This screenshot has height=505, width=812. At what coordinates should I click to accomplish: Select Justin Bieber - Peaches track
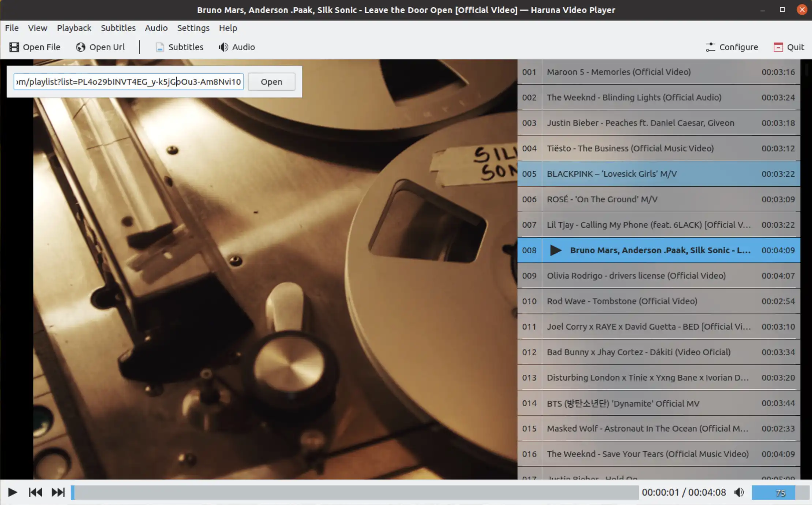659,123
